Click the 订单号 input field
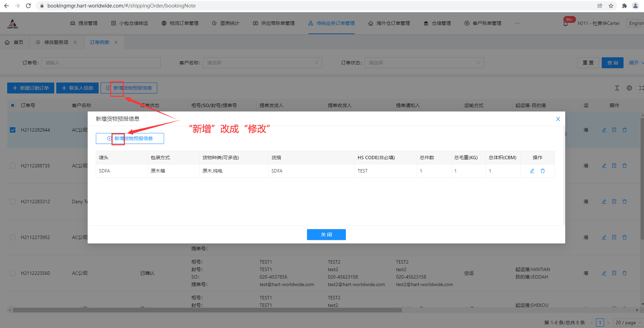The image size is (644, 328). coord(101,63)
